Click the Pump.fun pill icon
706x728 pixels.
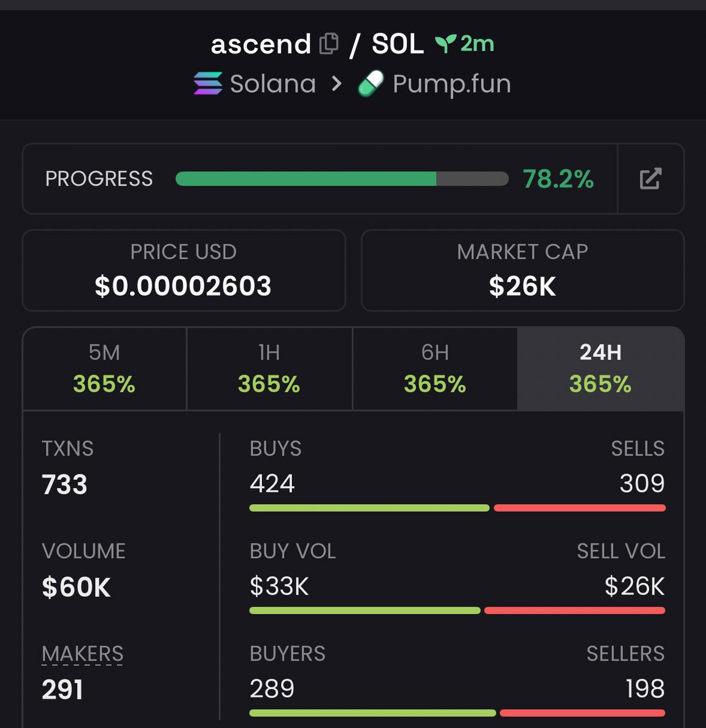pyautogui.click(x=371, y=84)
